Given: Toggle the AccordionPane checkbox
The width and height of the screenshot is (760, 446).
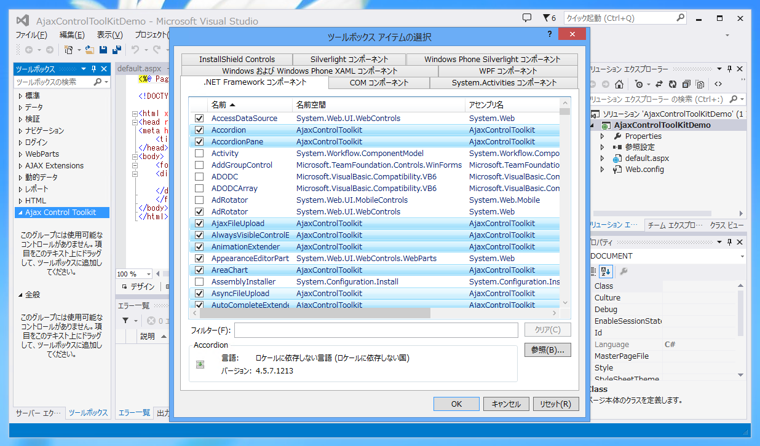Looking at the screenshot, I should click(x=199, y=142).
